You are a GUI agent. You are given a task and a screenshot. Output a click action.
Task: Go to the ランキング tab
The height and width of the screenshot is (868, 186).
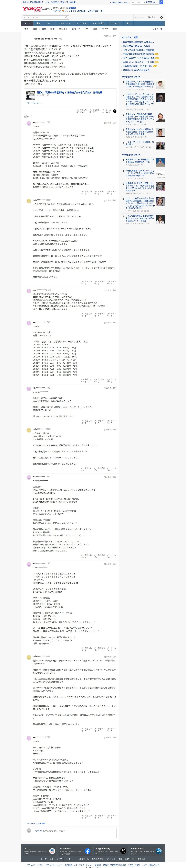(115, 24)
